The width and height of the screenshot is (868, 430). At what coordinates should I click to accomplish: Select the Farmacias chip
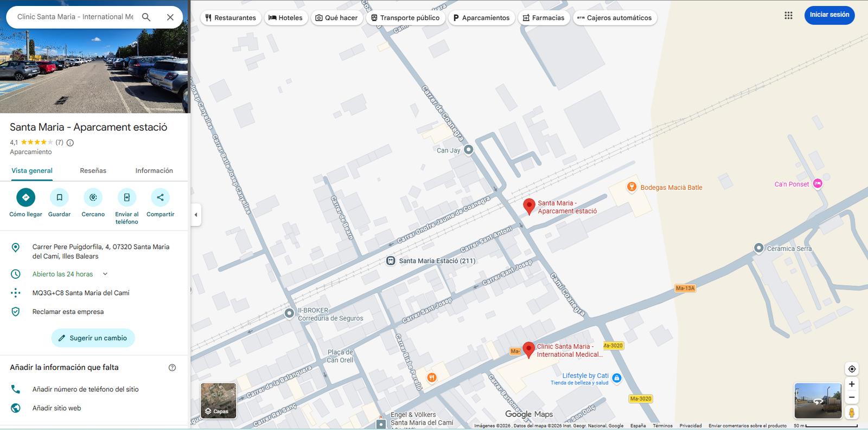[x=544, y=18]
